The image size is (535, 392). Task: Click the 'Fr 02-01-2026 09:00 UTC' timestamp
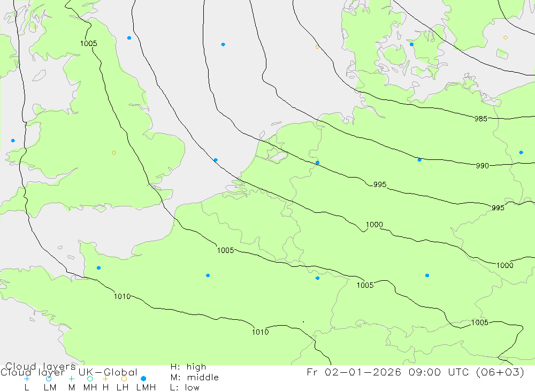click(x=388, y=372)
